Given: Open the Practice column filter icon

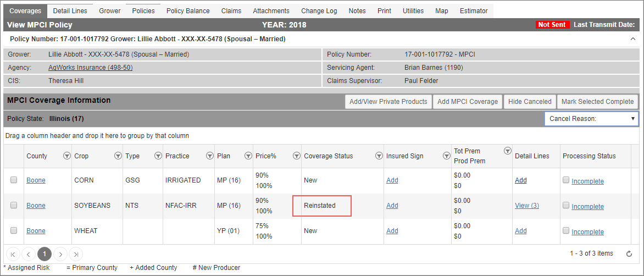Looking at the screenshot, I should [x=210, y=156].
